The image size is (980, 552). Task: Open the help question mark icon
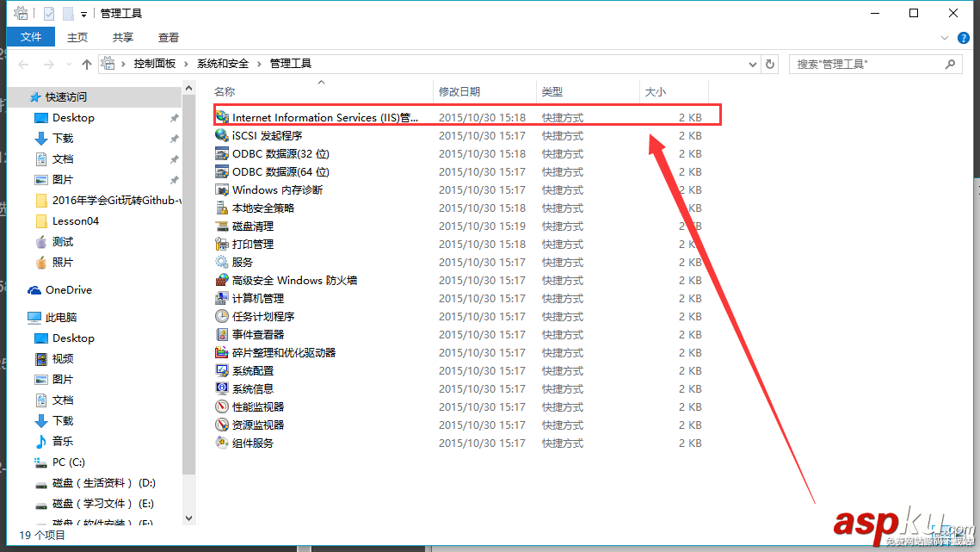963,38
